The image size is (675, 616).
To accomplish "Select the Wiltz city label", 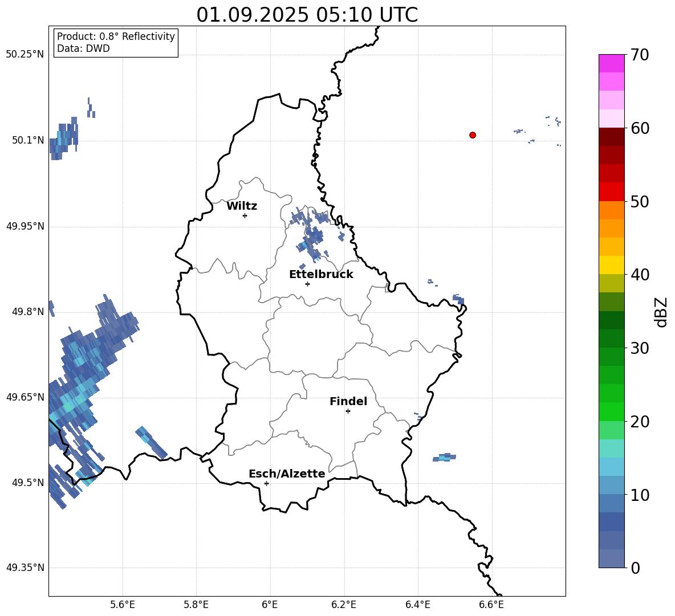I will 242,206.
